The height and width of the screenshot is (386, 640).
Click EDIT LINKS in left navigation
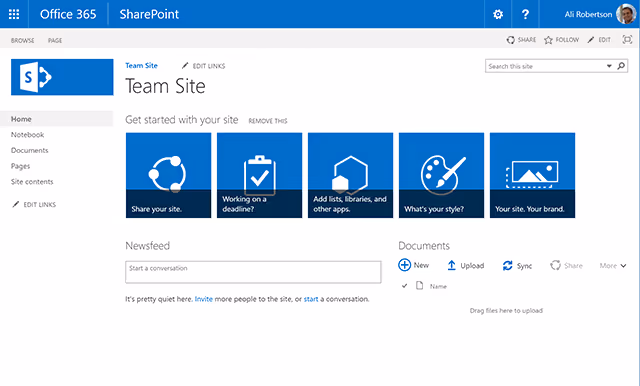tap(34, 204)
